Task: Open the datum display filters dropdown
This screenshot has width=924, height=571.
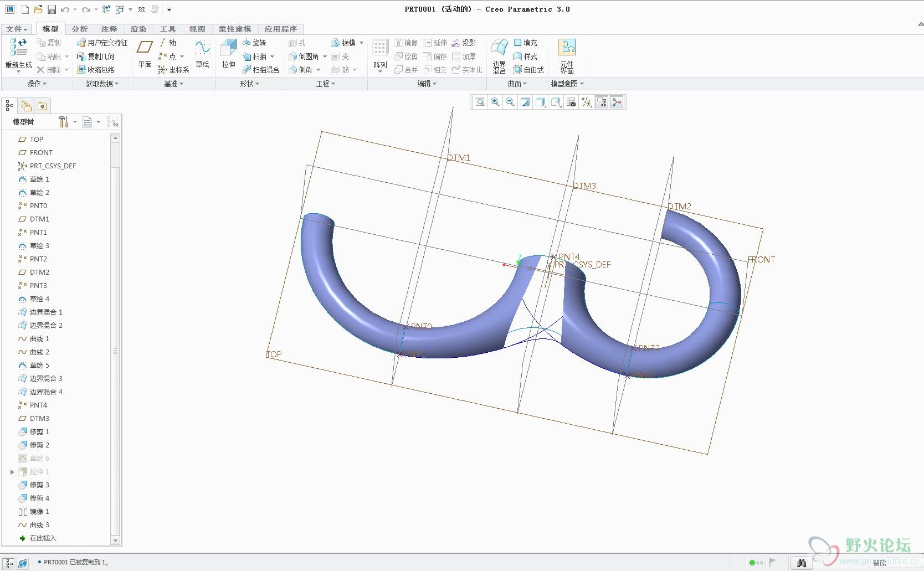Action: click(586, 102)
